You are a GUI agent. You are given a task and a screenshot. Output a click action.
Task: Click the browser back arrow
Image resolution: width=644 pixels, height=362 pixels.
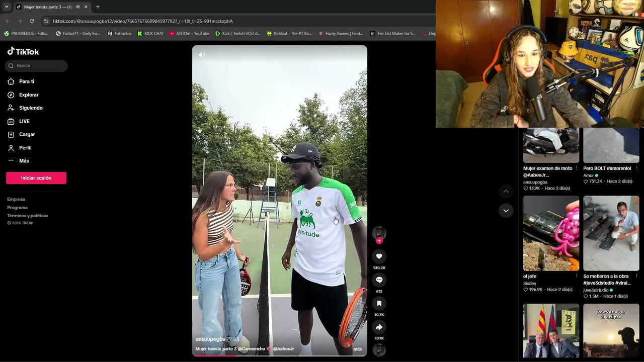tap(8, 21)
